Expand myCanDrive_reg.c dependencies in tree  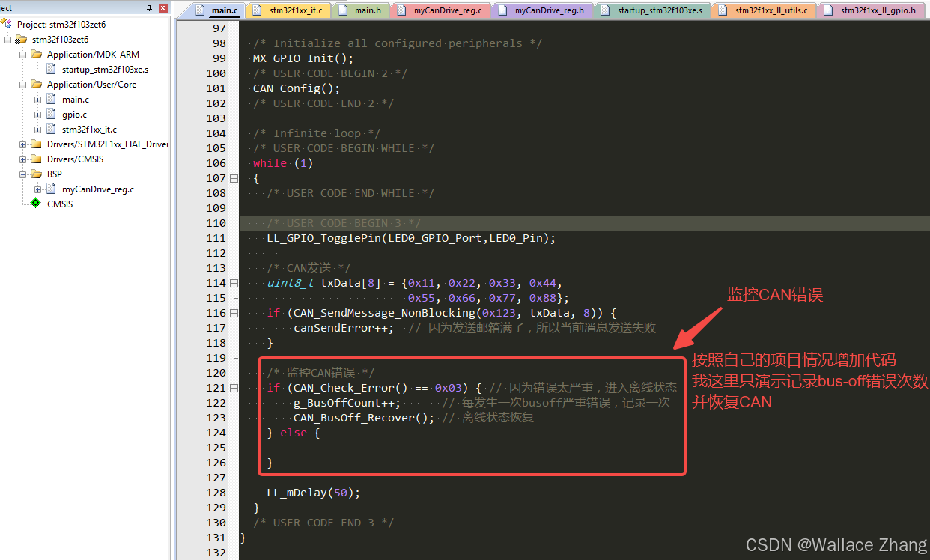coord(37,189)
